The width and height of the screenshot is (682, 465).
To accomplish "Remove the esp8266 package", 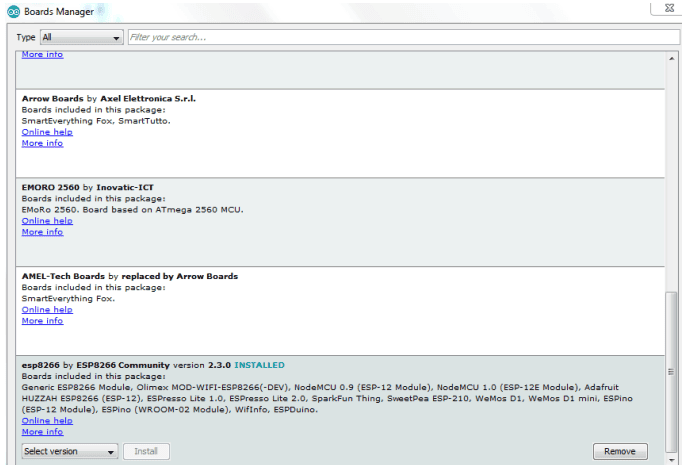I will pyautogui.click(x=620, y=452).
